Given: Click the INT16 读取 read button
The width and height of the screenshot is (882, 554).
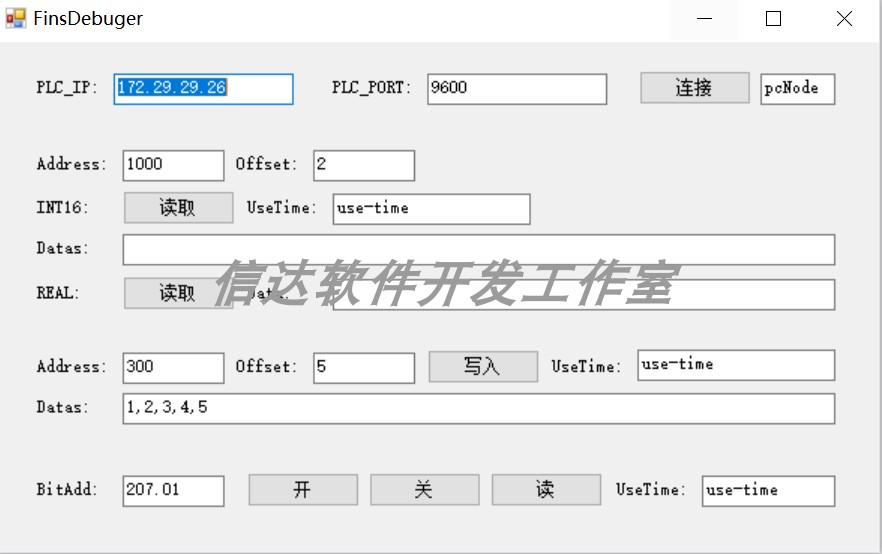Looking at the screenshot, I should (178, 208).
